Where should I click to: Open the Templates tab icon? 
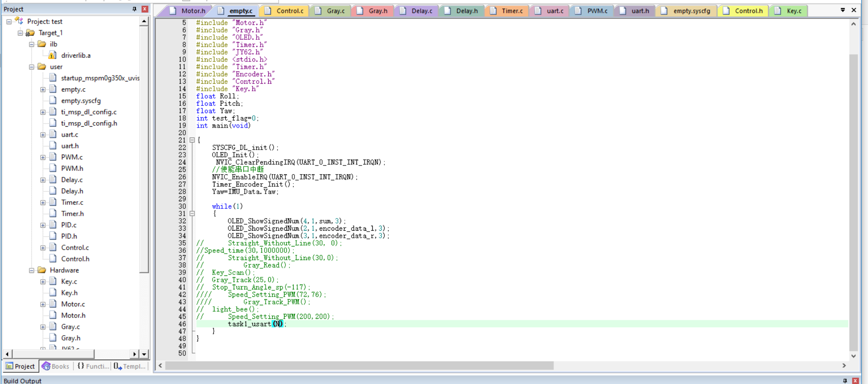[x=118, y=366]
